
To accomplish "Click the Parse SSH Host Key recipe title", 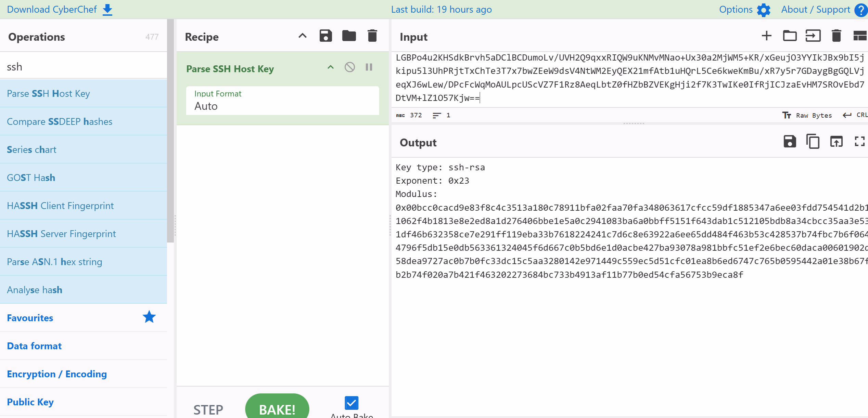I will (x=230, y=69).
